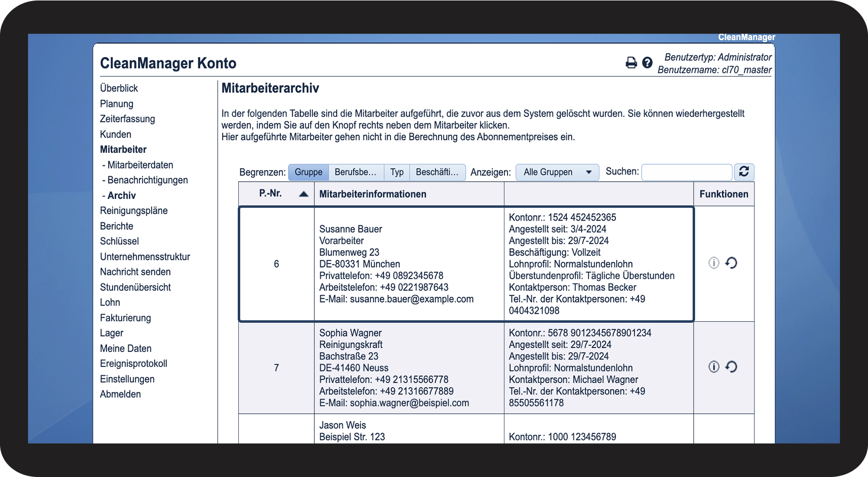Open the Zeiterfassung section
Viewport: 868px width, 477px height.
coord(127,119)
